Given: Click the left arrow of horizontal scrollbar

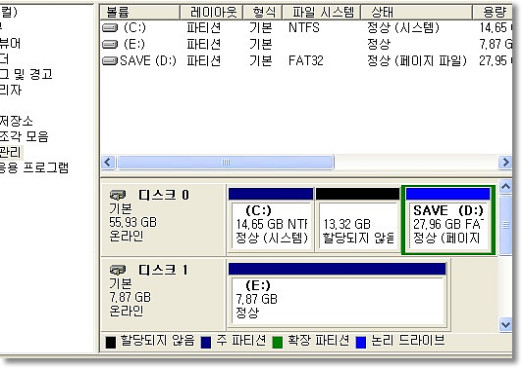Looking at the screenshot, I should point(108,163).
